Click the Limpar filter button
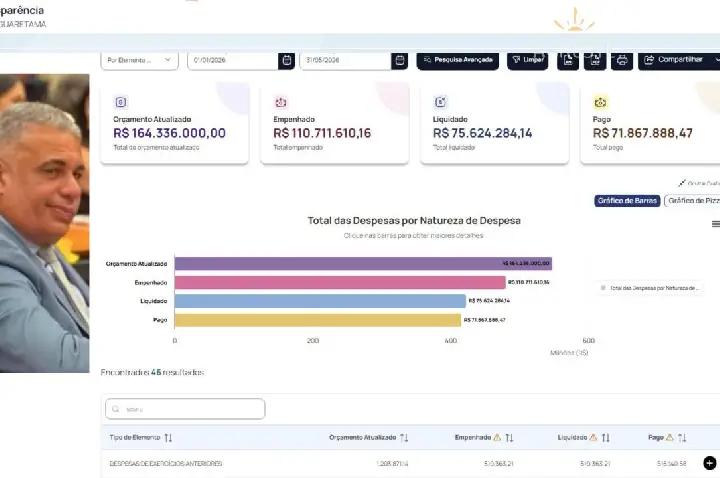The width and height of the screenshot is (720, 478). [528, 60]
